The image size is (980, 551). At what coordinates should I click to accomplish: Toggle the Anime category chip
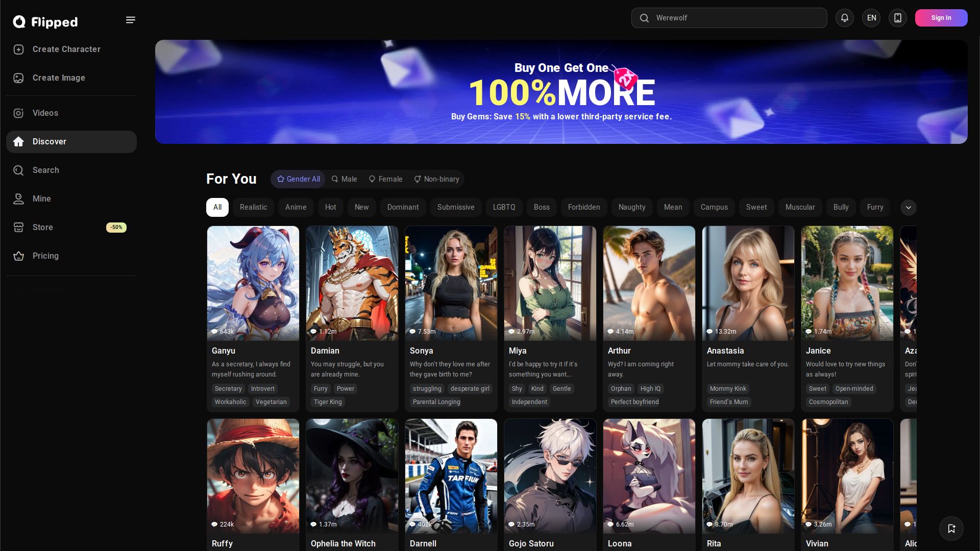[x=296, y=207]
